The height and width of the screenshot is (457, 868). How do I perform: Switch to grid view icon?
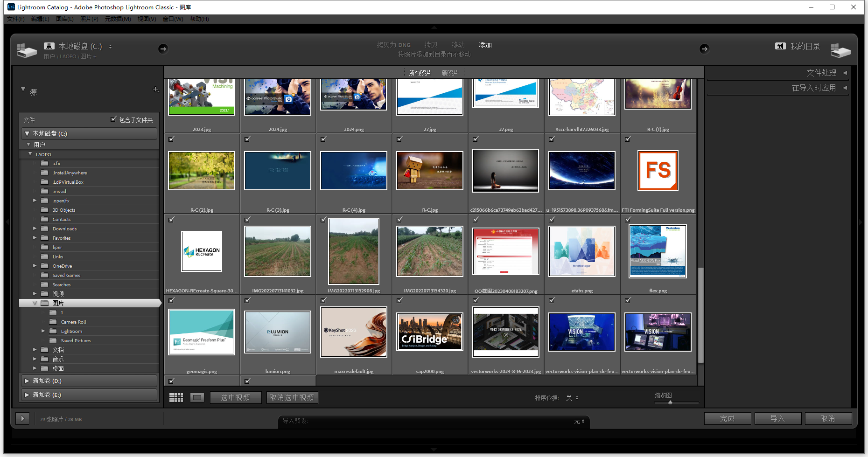176,398
